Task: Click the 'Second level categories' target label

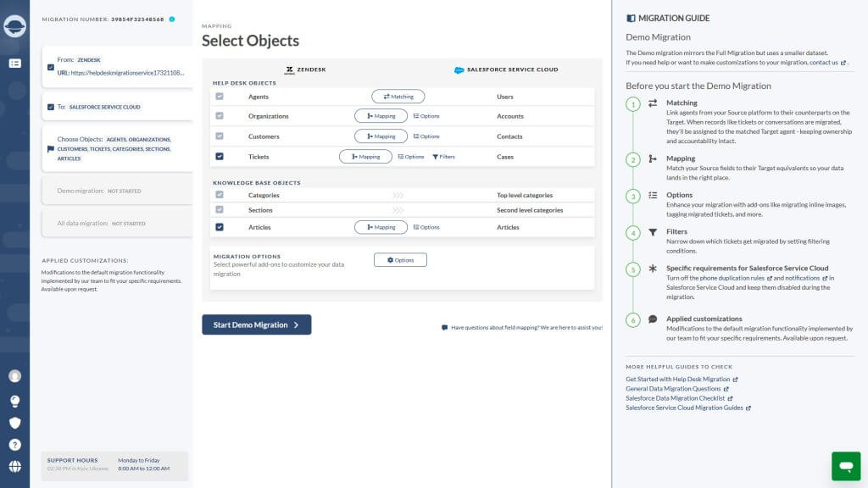Action: pos(529,210)
